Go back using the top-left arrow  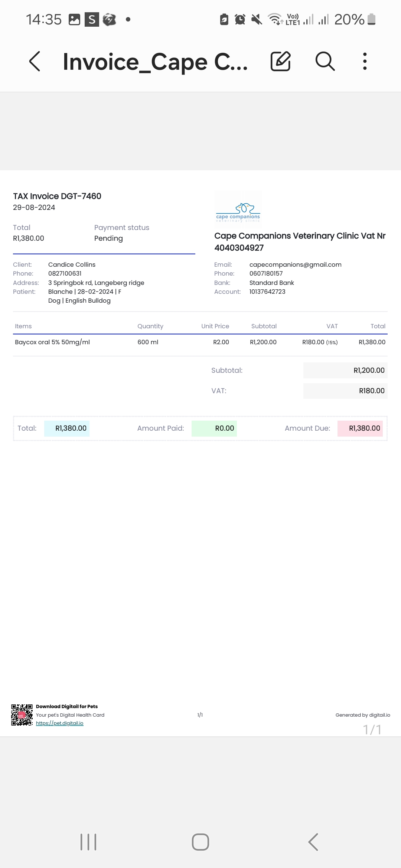point(35,61)
